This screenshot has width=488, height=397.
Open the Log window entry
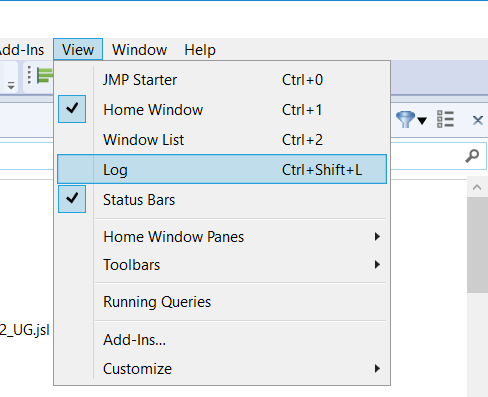click(x=222, y=169)
